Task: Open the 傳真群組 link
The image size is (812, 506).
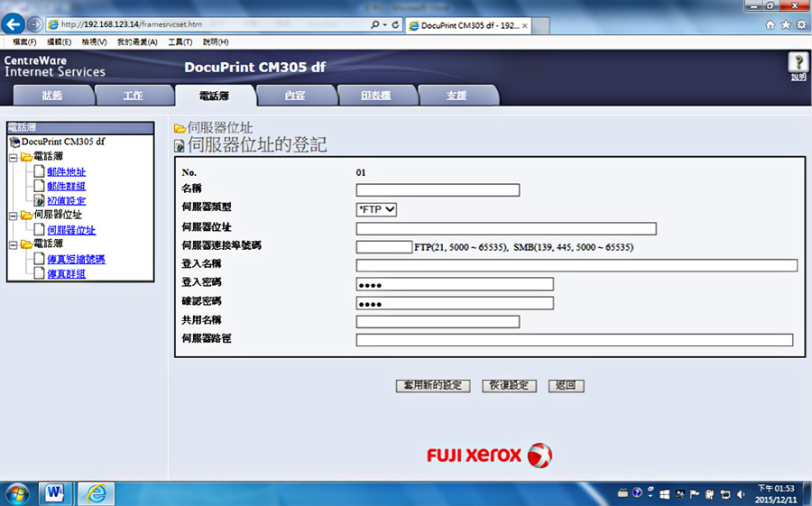Action: (66, 273)
